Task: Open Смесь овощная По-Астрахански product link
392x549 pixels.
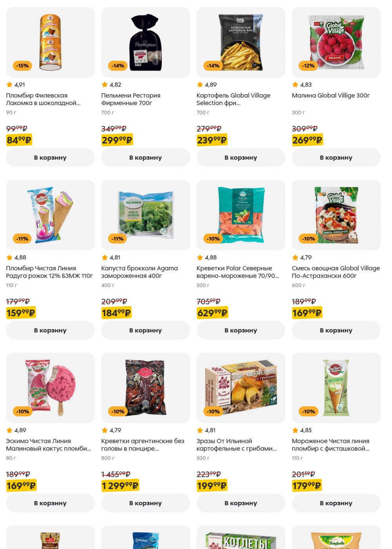Action: coord(336,272)
